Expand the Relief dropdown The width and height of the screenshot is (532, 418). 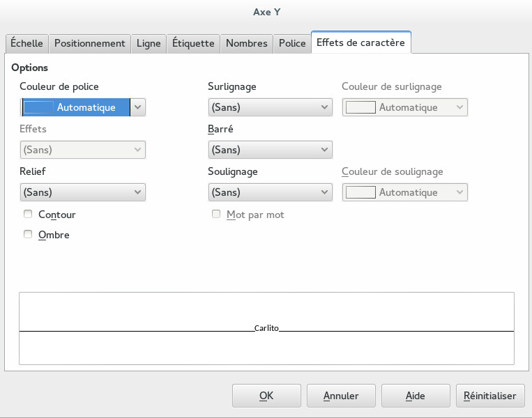click(x=82, y=192)
